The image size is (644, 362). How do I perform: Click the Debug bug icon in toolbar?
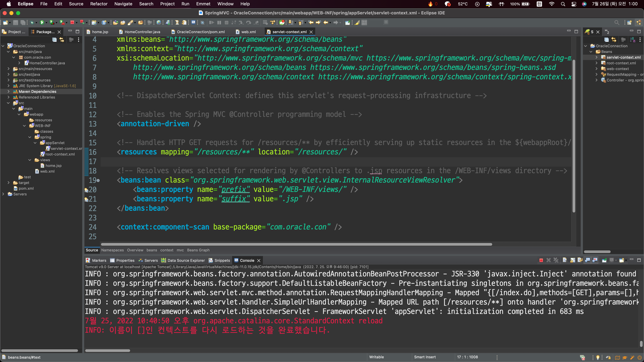click(x=32, y=22)
